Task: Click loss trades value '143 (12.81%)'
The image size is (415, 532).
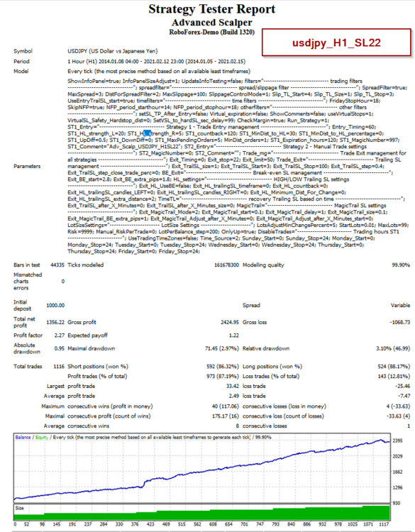Action: [394, 376]
